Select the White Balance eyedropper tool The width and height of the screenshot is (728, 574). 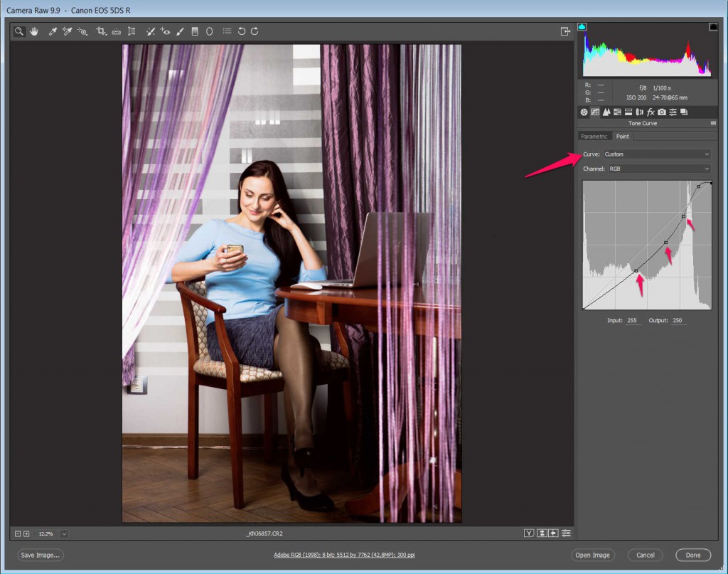click(x=52, y=31)
